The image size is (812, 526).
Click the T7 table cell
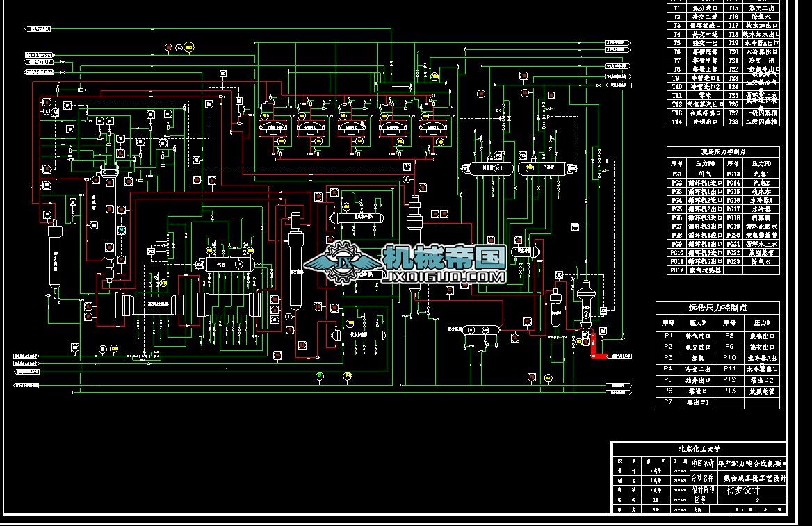[677, 60]
